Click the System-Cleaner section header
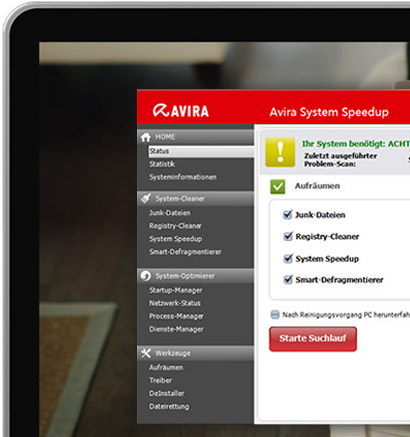The image size is (410, 437). (196, 199)
